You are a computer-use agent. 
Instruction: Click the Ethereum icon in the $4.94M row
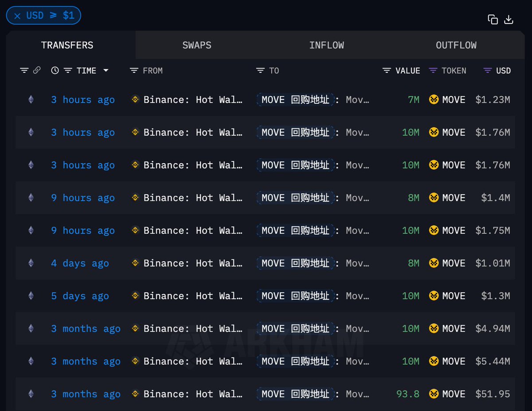tap(31, 329)
